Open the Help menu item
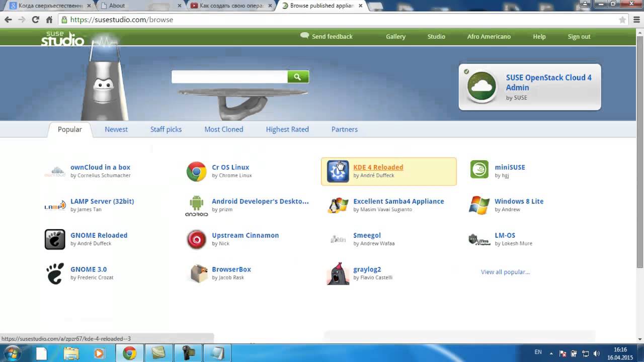The height and width of the screenshot is (362, 644). tap(539, 37)
